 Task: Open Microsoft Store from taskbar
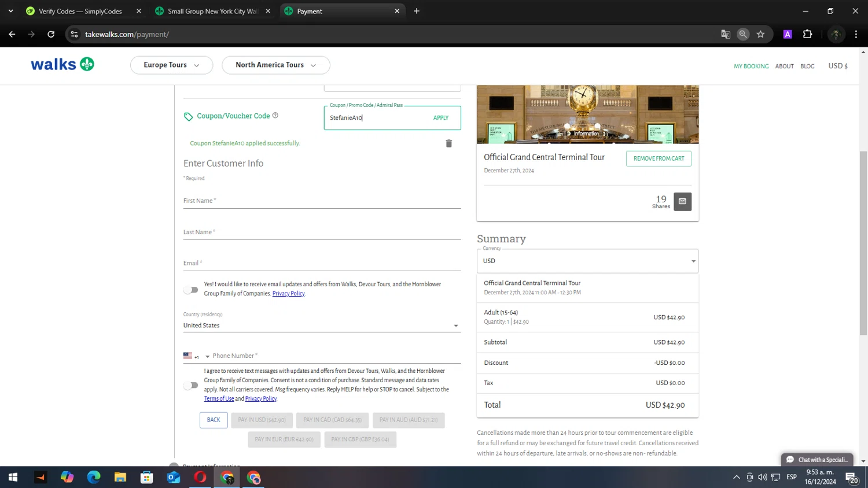tap(147, 477)
